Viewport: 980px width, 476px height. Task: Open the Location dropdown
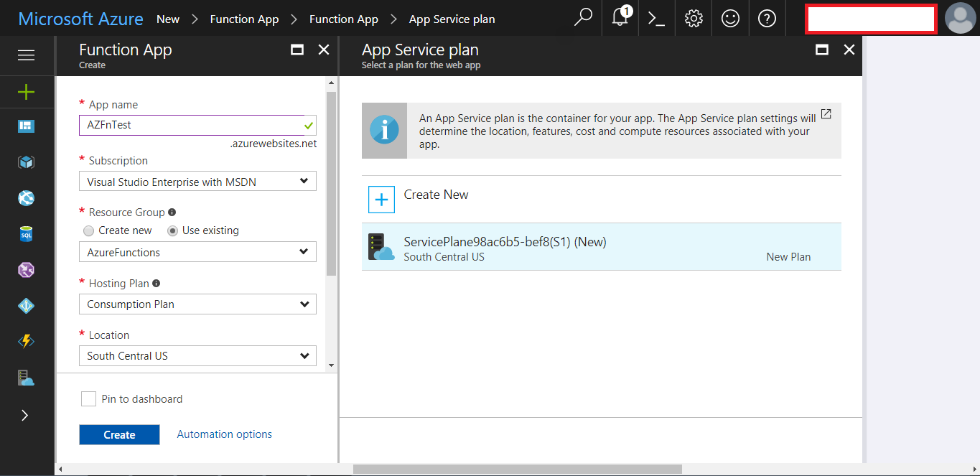coord(197,355)
